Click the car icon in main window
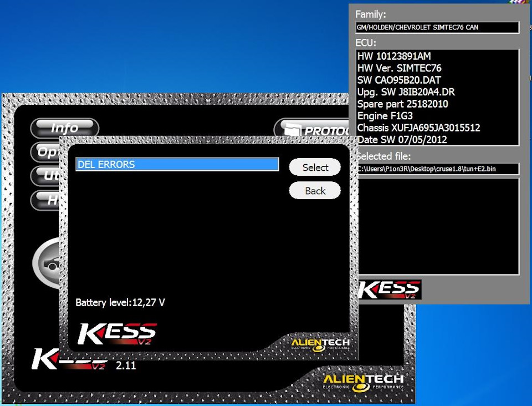The image size is (532, 406). tap(47, 263)
